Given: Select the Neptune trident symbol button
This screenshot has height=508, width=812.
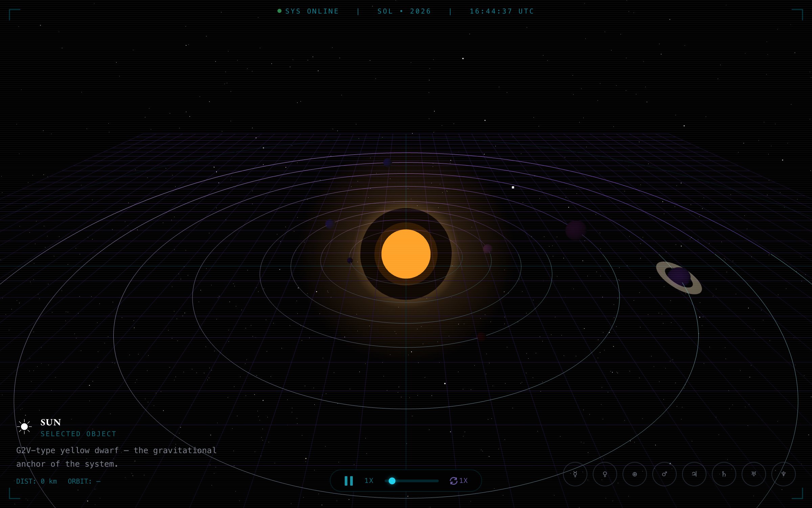Looking at the screenshot, I should 783,474.
